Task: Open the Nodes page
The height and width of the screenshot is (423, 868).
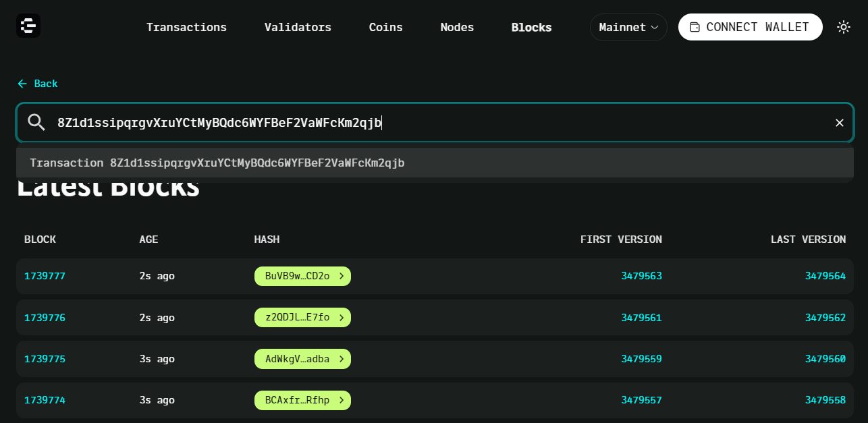Action: click(457, 28)
